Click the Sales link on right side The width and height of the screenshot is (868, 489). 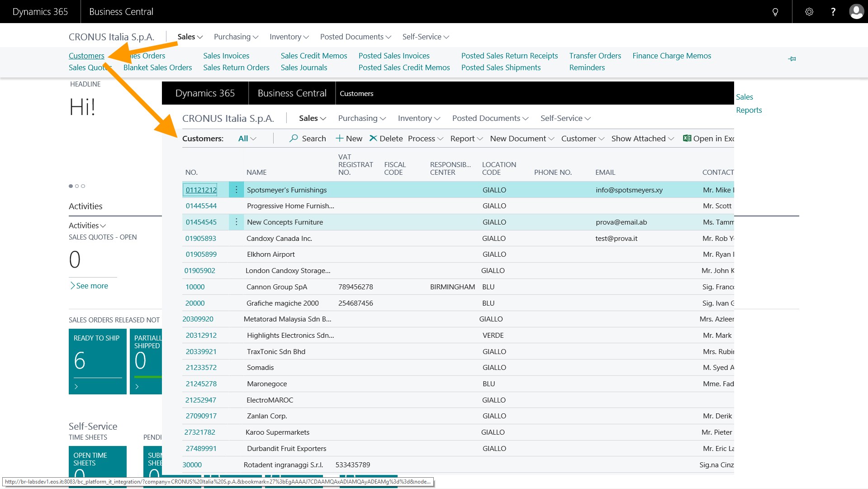(x=745, y=97)
